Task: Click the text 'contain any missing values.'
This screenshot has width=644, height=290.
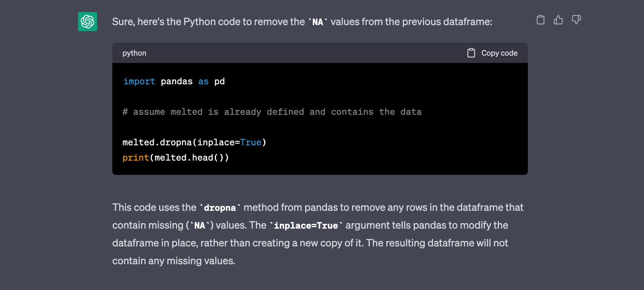Action: 174,261
